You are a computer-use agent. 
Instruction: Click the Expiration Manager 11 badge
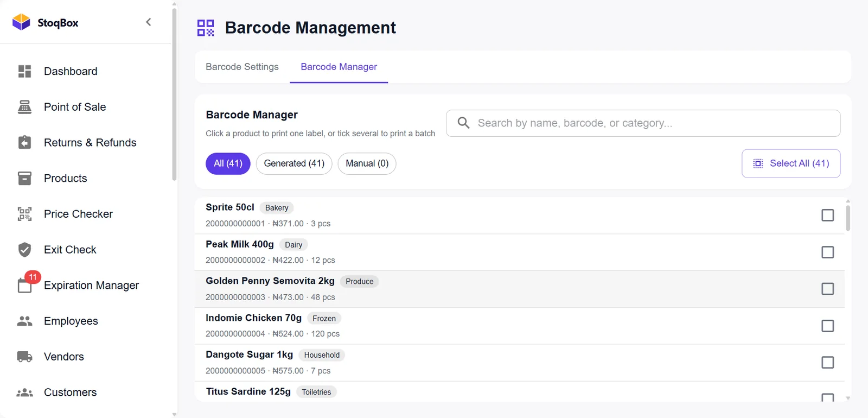(x=33, y=277)
